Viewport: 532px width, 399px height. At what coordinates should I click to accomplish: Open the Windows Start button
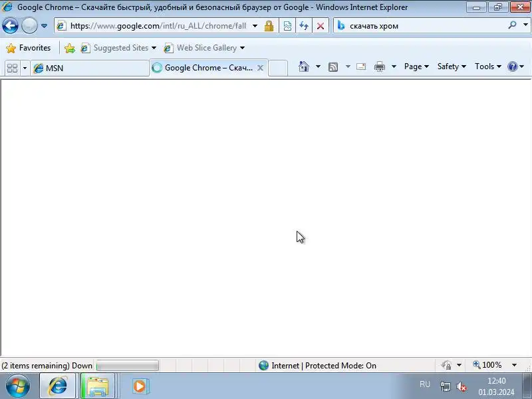point(18,386)
